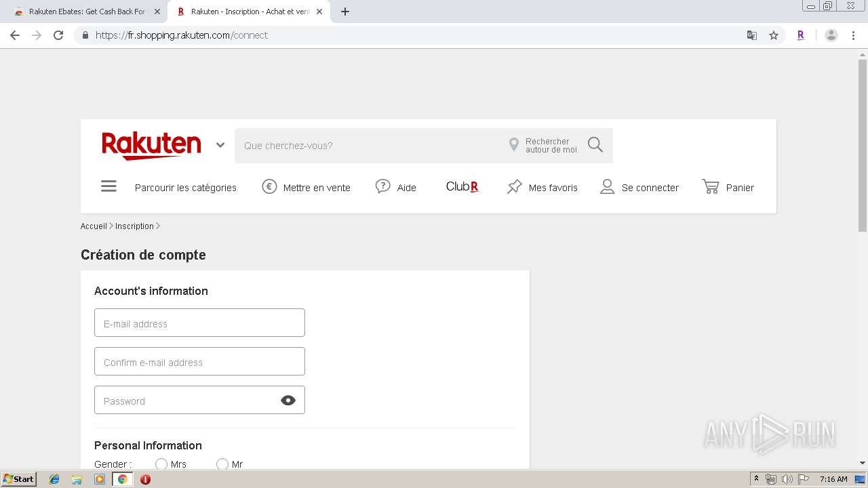Open Mettre en vente link
Image resolution: width=868 pixels, height=488 pixels.
click(x=317, y=188)
